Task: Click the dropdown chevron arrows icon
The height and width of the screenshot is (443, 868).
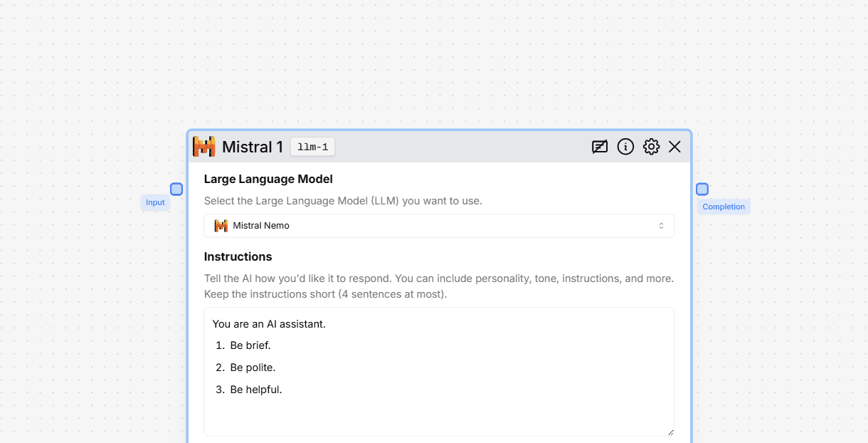Action: tap(661, 226)
